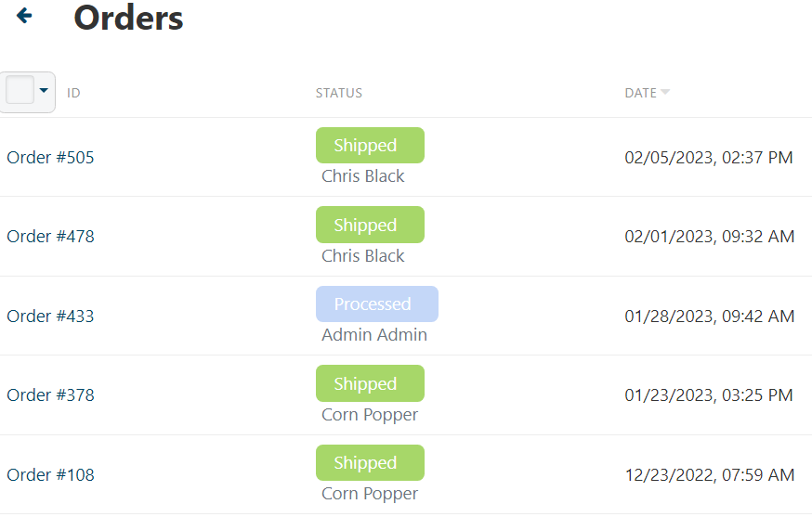Viewport: 812px width, 517px height.
Task: Click Admin Admin under Order #433
Action: tap(374, 335)
